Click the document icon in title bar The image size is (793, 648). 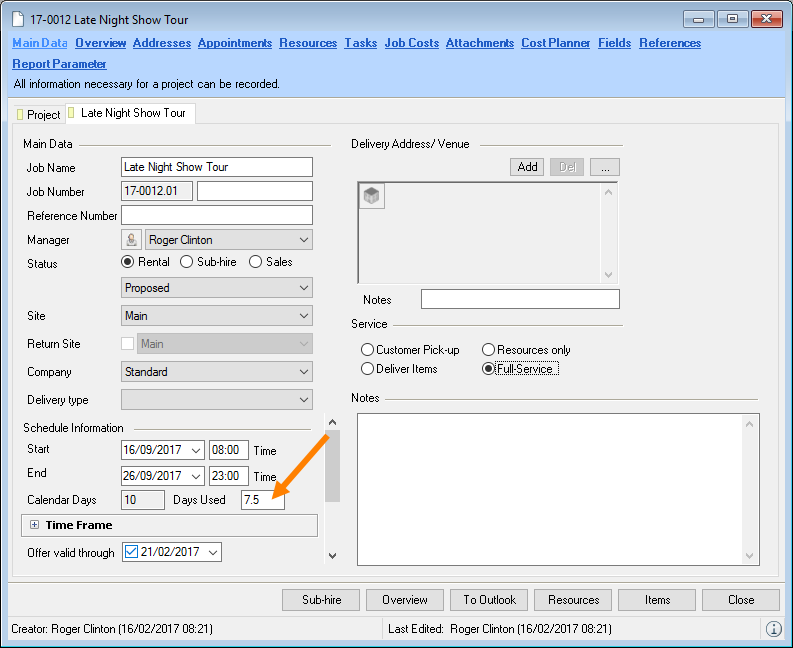[x=18, y=20]
